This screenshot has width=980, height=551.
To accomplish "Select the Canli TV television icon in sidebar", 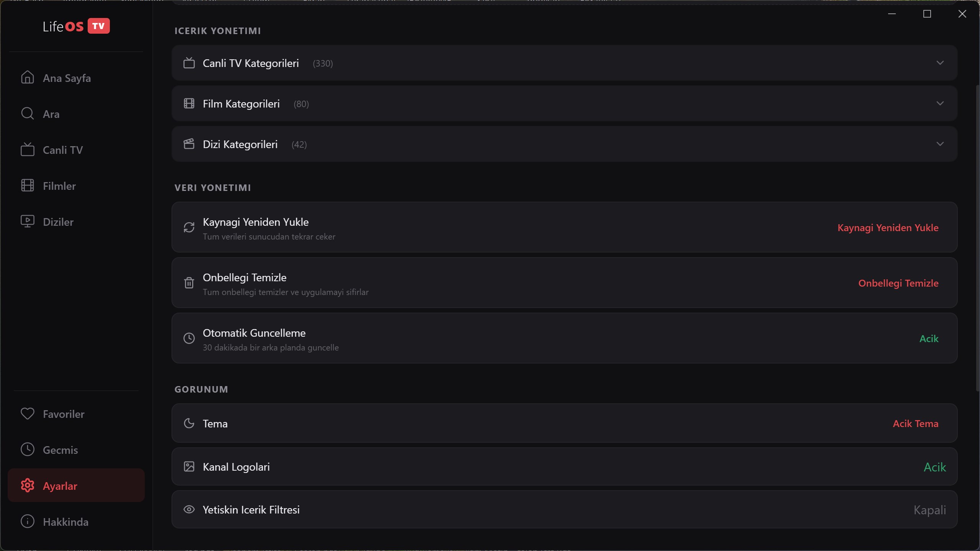I will pos(27,149).
